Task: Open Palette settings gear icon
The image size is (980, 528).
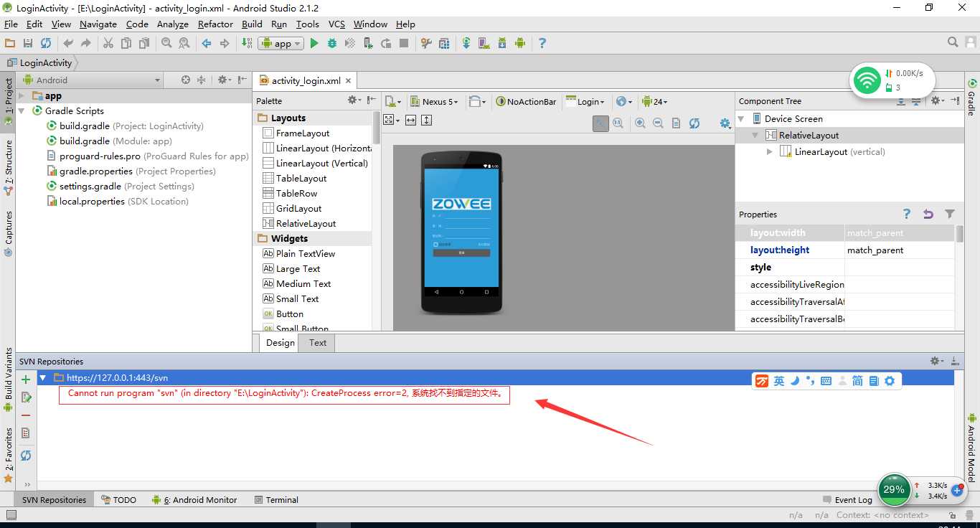Action: (354, 100)
